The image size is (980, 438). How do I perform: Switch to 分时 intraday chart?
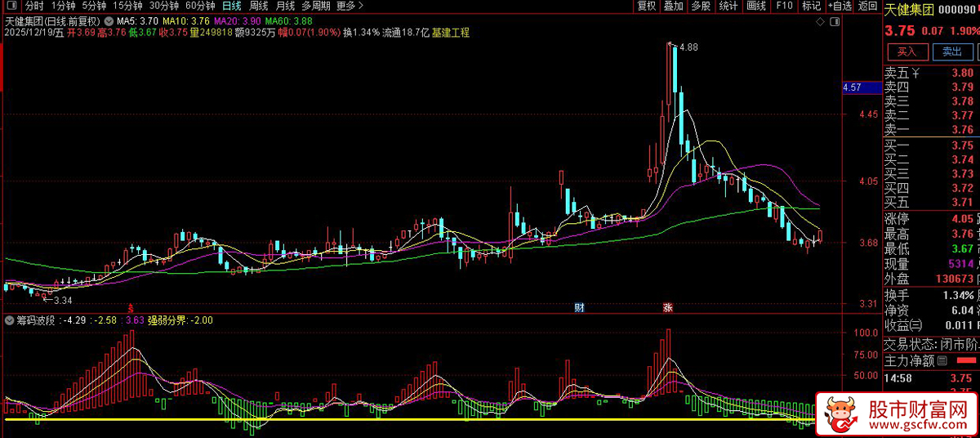tap(33, 6)
